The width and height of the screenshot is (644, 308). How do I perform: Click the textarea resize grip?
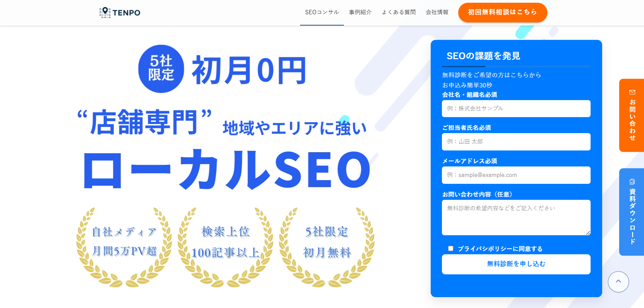(588, 233)
